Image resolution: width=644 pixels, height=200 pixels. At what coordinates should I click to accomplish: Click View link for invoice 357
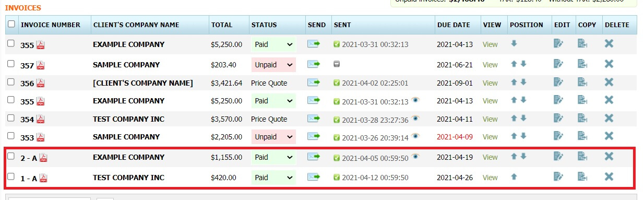(x=490, y=65)
